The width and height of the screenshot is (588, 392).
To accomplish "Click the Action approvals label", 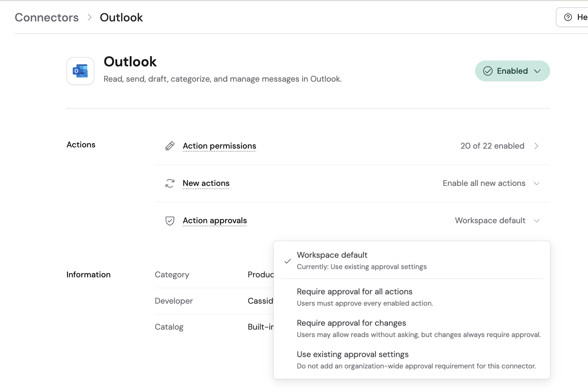I will (x=215, y=220).
